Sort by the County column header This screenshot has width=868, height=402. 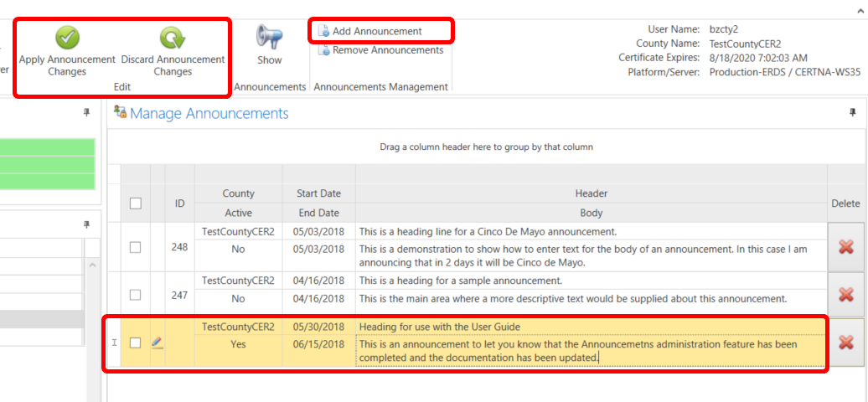pyautogui.click(x=238, y=193)
